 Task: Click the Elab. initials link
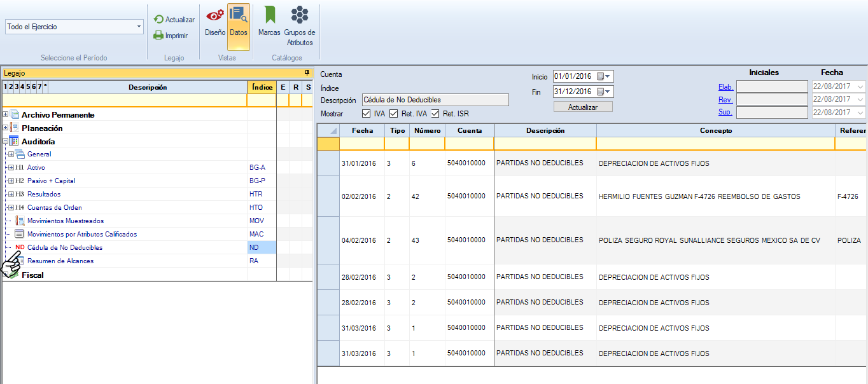pos(725,87)
